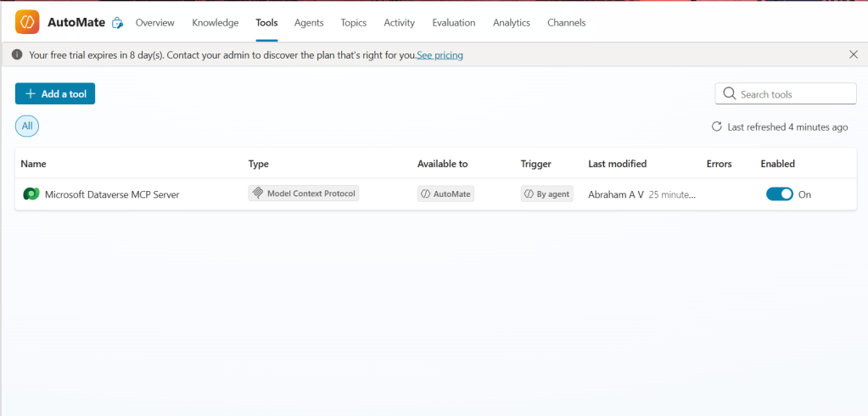Sort by the Last modified column
This screenshot has width=868, height=416.
pyautogui.click(x=617, y=164)
